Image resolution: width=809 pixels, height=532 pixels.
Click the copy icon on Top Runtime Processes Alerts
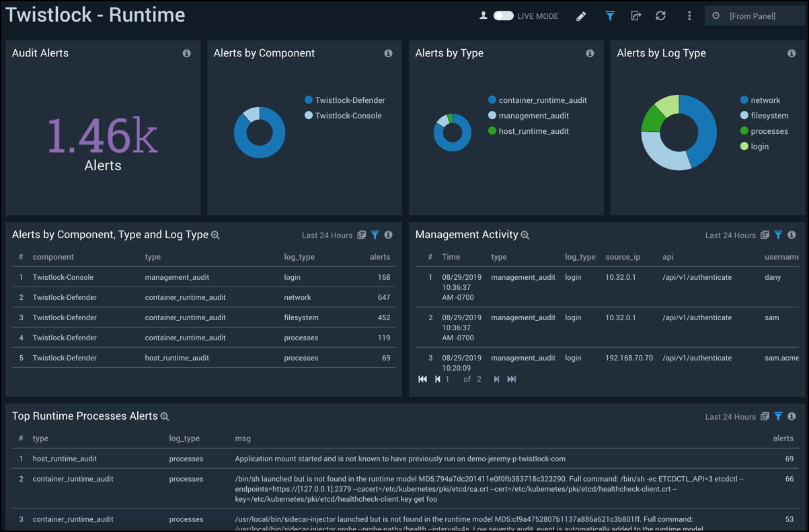[765, 416]
